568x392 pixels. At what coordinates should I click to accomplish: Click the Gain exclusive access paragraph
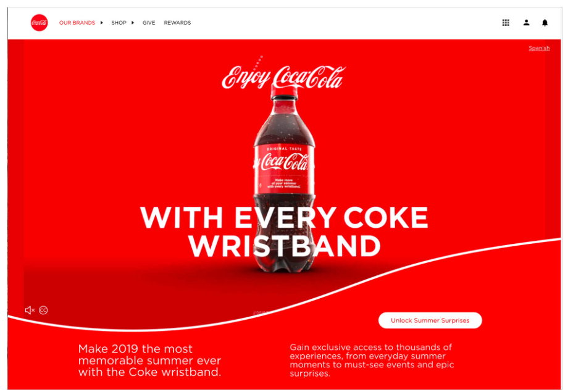click(372, 360)
